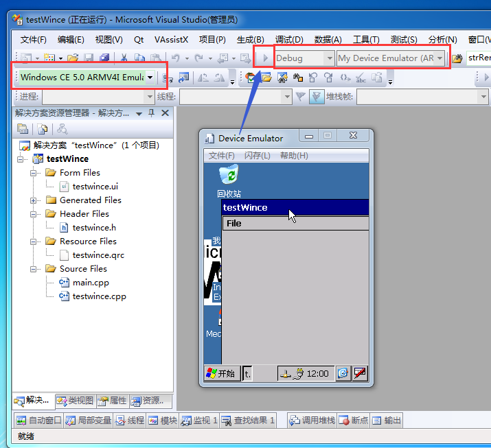Open the 调试(D) debug menu
491x448 pixels.
[289, 40]
